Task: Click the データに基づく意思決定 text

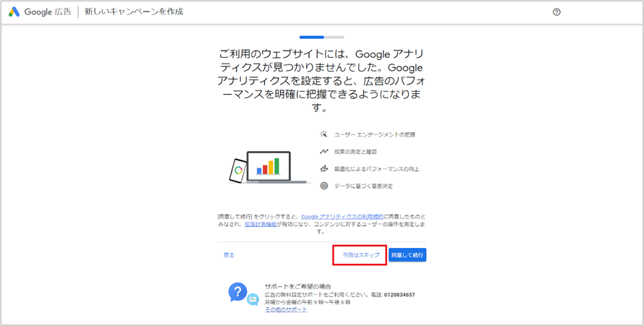Action: tap(363, 186)
